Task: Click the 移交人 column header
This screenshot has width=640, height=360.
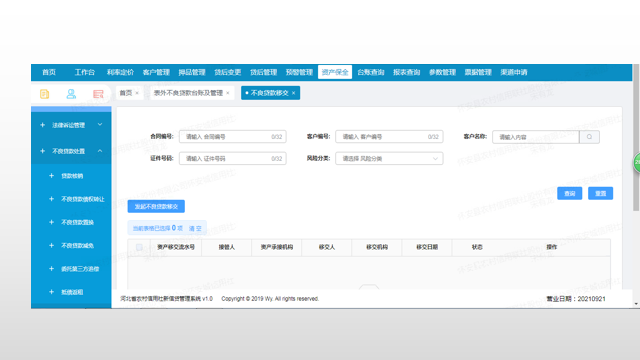Action: click(327, 247)
